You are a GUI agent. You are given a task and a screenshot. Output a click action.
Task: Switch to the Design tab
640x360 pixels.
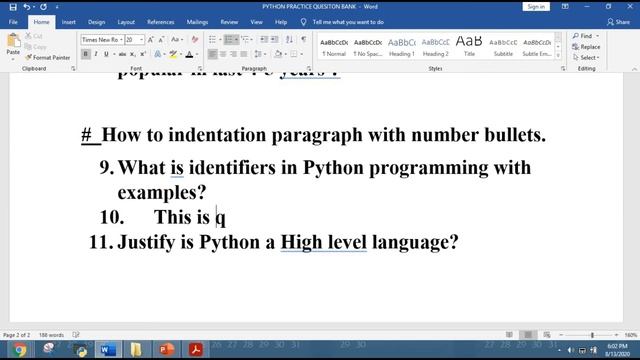(96, 22)
